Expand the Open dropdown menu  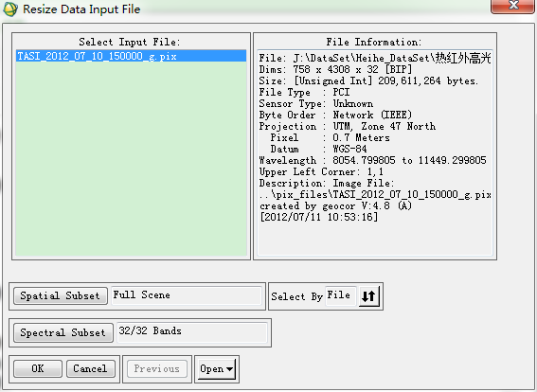coord(217,368)
